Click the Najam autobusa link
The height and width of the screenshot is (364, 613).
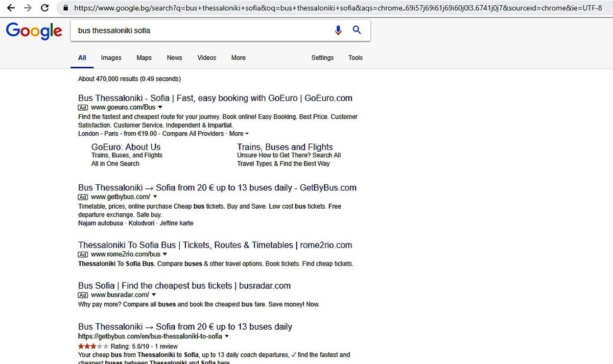click(101, 223)
